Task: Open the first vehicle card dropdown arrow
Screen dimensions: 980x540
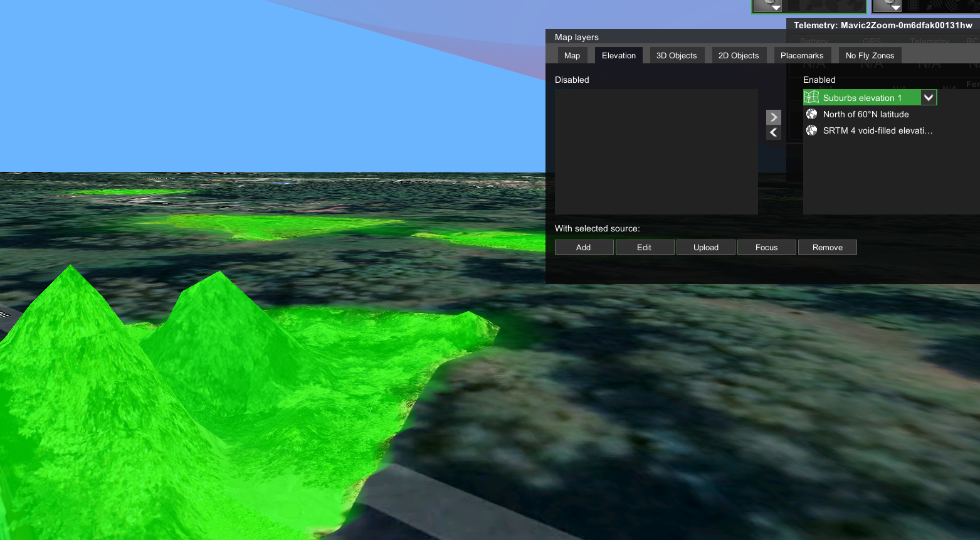Action: pyautogui.click(x=776, y=8)
